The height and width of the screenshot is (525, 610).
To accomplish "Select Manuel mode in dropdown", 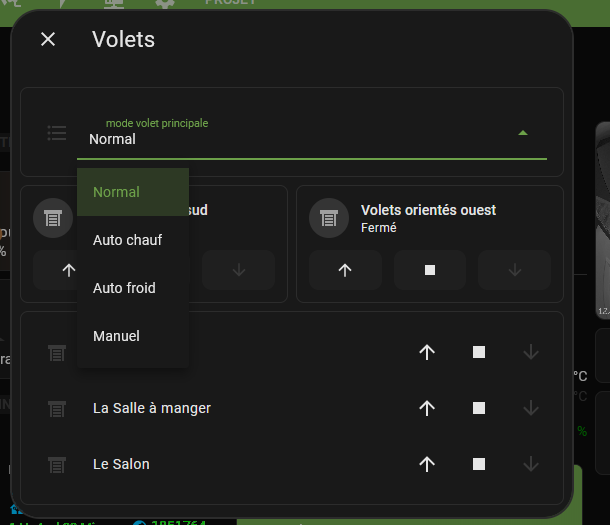I will (116, 336).
